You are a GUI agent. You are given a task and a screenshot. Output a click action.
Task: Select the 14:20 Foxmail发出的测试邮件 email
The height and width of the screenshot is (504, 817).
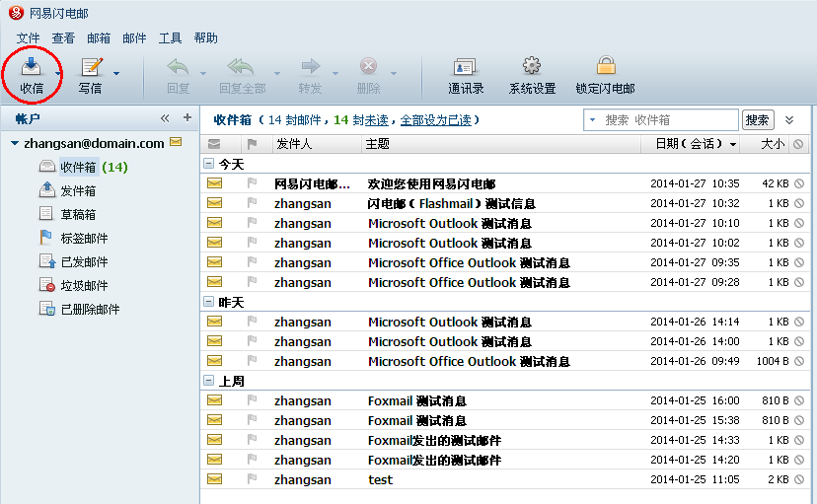click(505, 460)
